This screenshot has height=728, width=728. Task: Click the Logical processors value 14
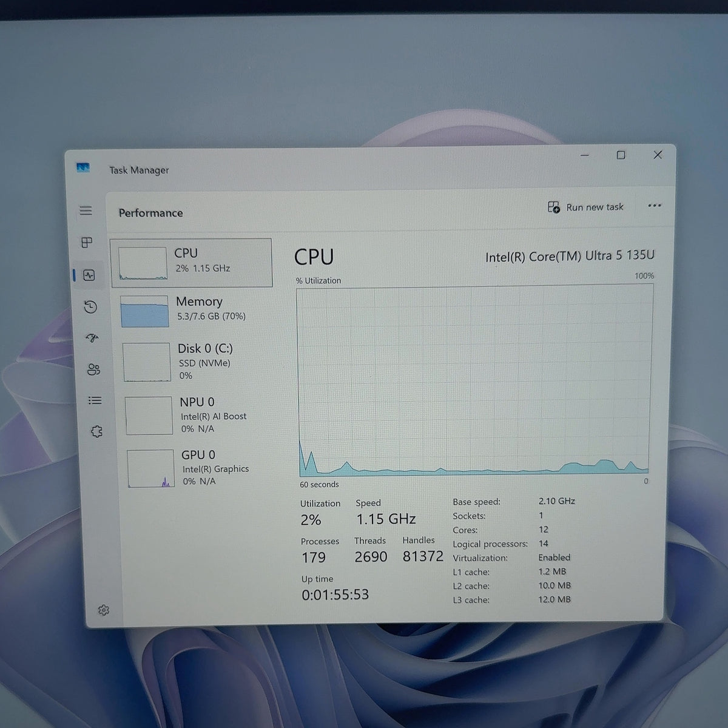(x=544, y=544)
